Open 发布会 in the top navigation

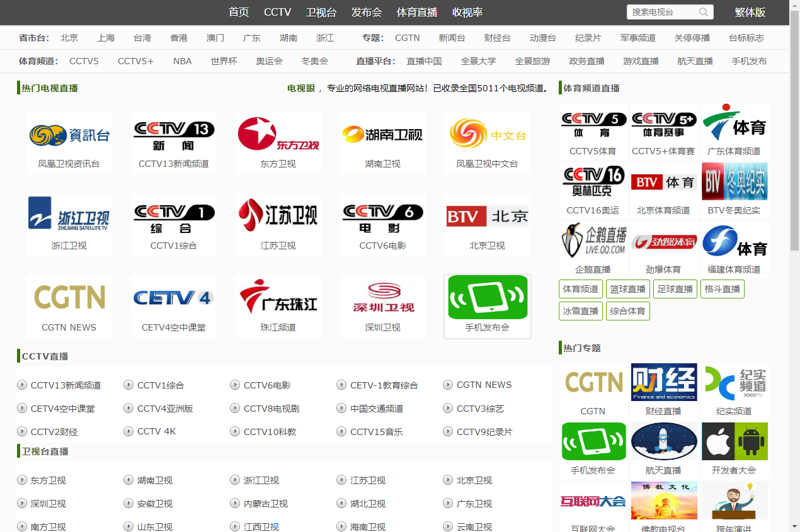tap(367, 13)
